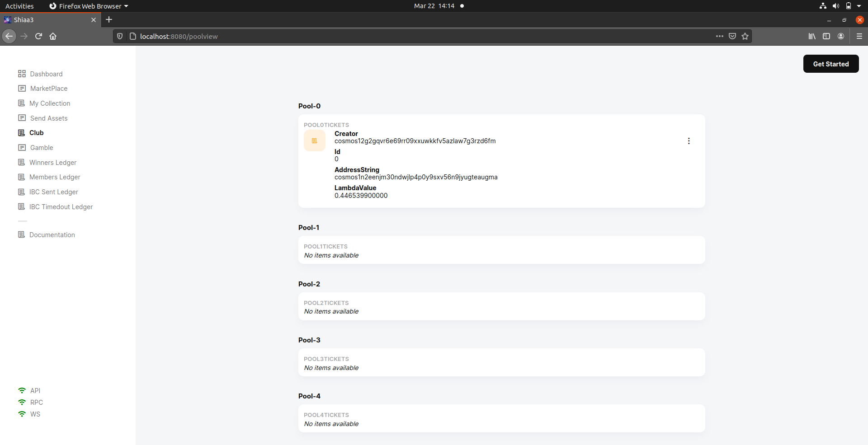The width and height of the screenshot is (868, 445).
Task: Click the site shield tracking protection icon
Action: (x=120, y=36)
